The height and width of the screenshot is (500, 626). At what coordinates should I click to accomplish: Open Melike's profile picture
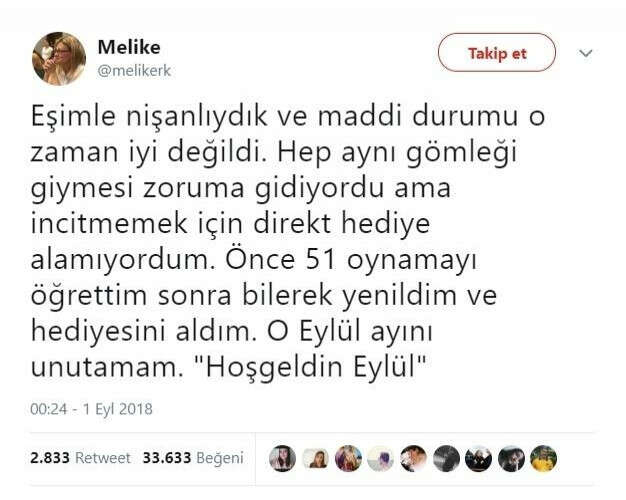point(58,58)
